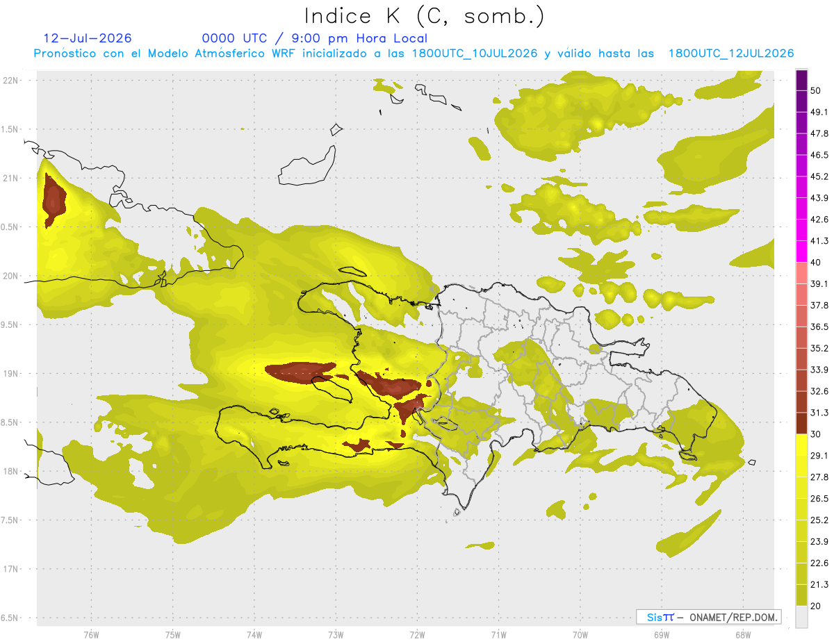Click the colorbar value "47.8"
834x644 pixels.
click(819, 133)
